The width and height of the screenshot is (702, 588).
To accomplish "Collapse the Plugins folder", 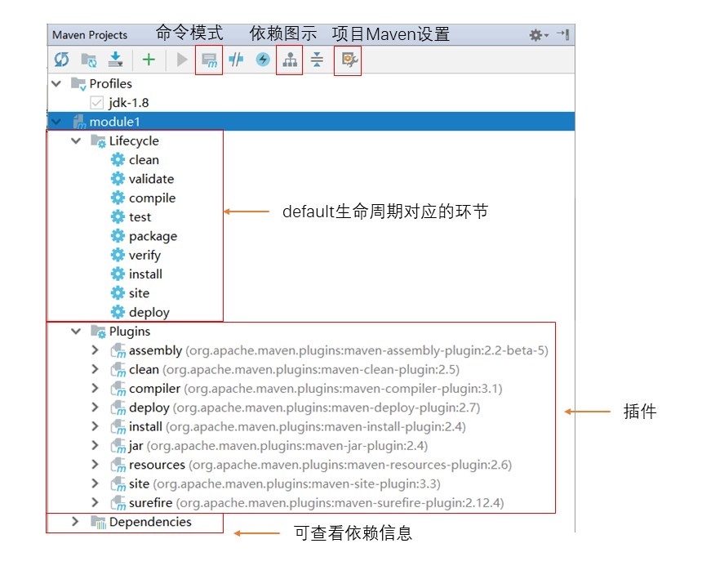I will tap(76, 332).
